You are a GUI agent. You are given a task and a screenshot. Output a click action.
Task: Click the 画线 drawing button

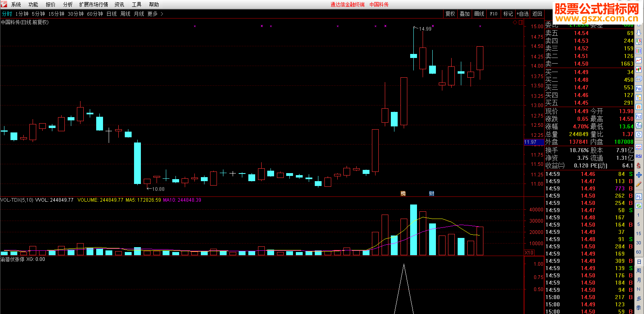(479, 14)
